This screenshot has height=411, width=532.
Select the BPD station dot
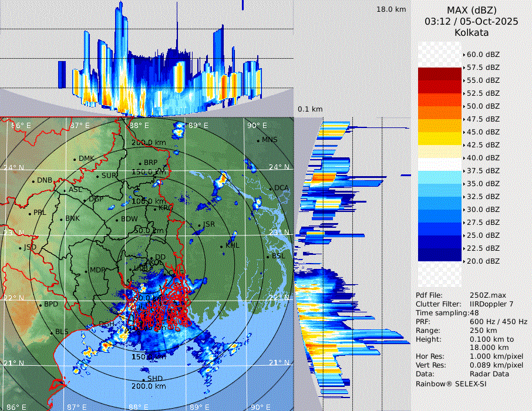(x=41, y=305)
